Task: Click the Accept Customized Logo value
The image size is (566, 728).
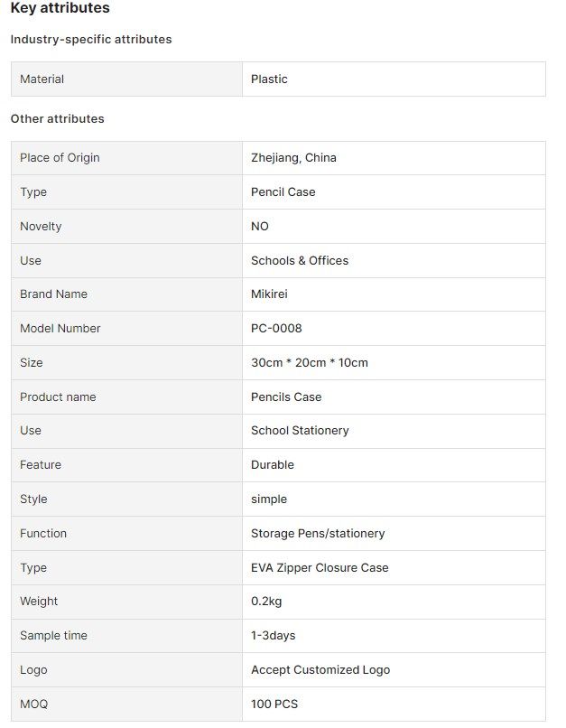Action: click(x=320, y=670)
